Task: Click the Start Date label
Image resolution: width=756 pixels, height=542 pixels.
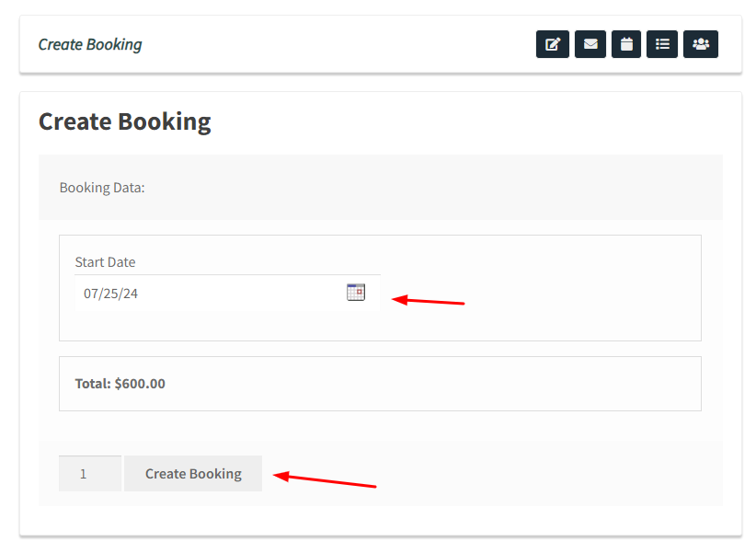Action: [105, 262]
